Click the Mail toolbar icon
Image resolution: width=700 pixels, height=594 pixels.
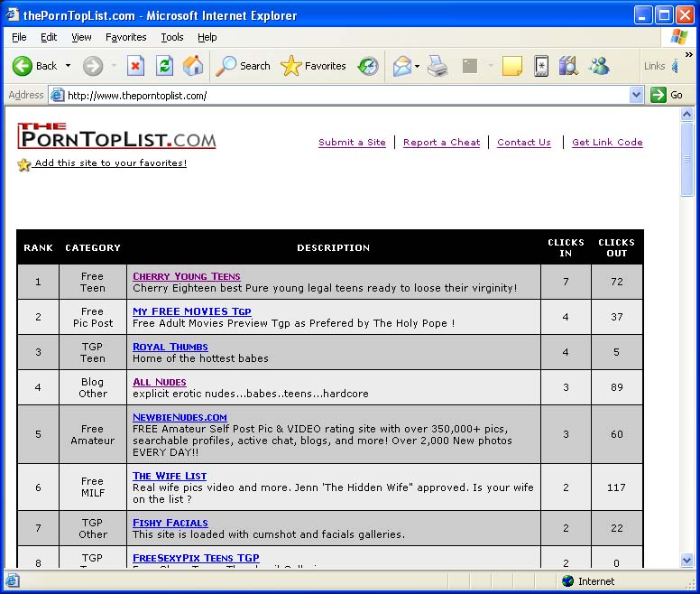[401, 66]
